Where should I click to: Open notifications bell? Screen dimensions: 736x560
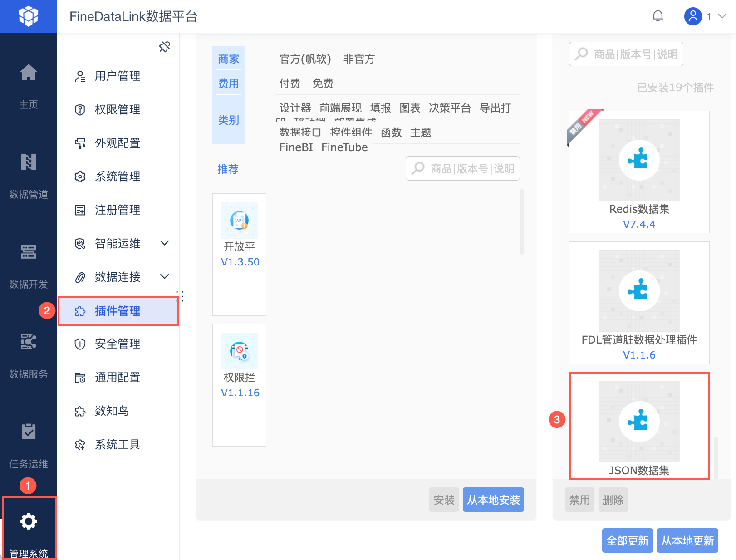[657, 16]
